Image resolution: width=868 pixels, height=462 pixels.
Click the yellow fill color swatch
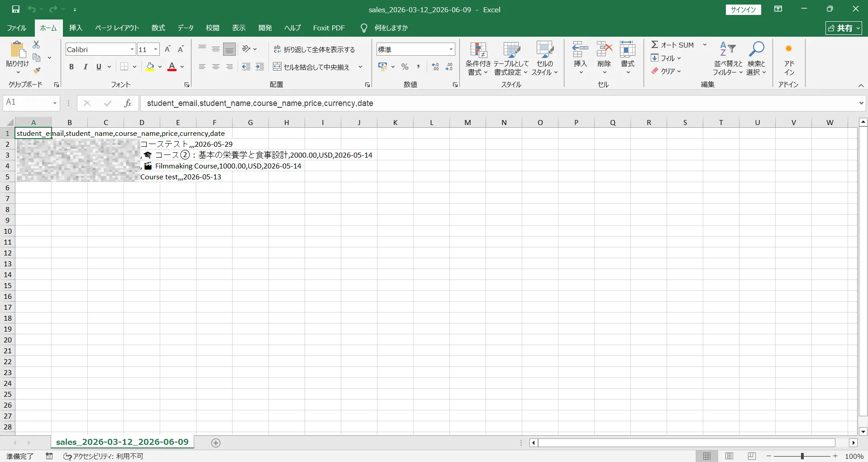pos(150,67)
